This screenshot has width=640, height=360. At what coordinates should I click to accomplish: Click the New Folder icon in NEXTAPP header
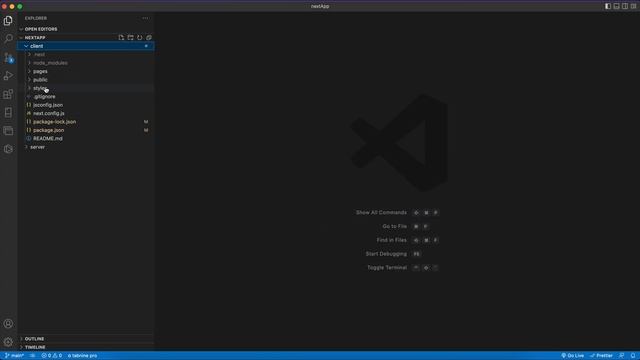(130, 38)
